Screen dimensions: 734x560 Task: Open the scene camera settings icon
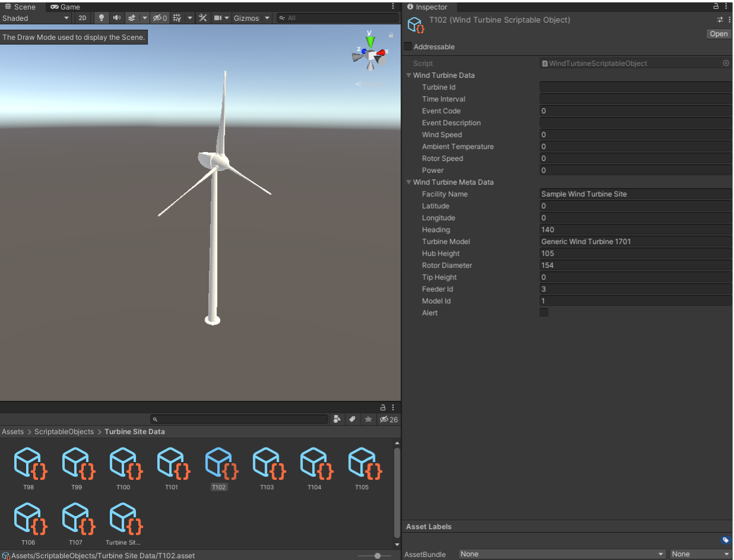click(x=218, y=18)
